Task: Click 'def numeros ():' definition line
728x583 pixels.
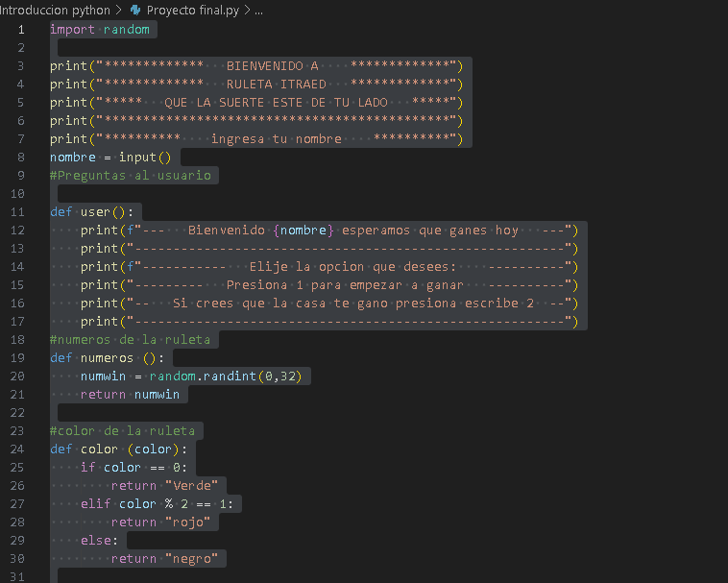Action: 107,358
